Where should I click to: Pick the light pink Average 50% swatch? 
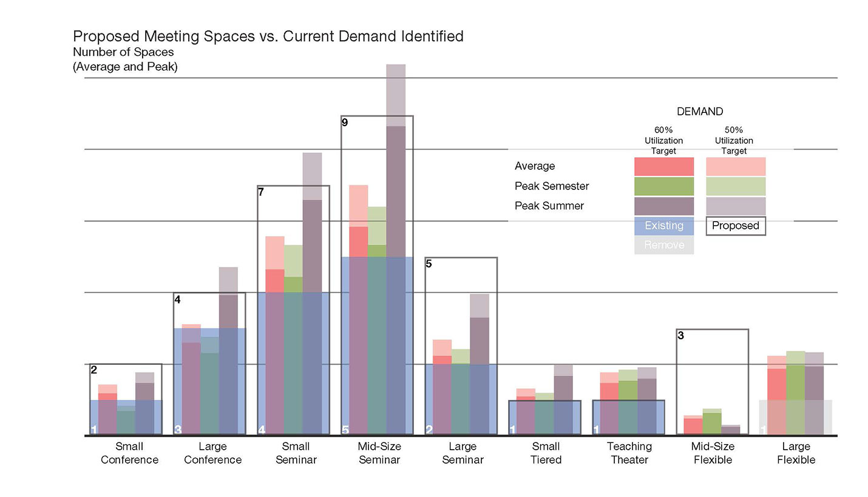736,166
